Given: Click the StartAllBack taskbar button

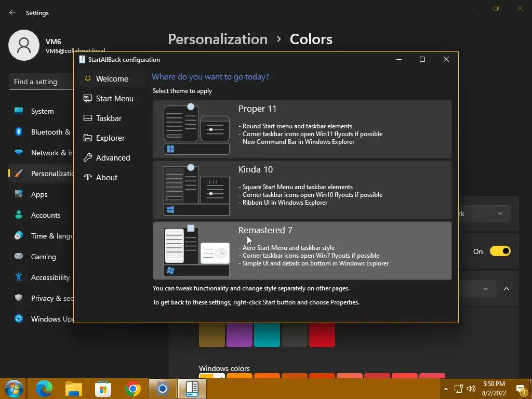Looking at the screenshot, I should click(x=192, y=389).
